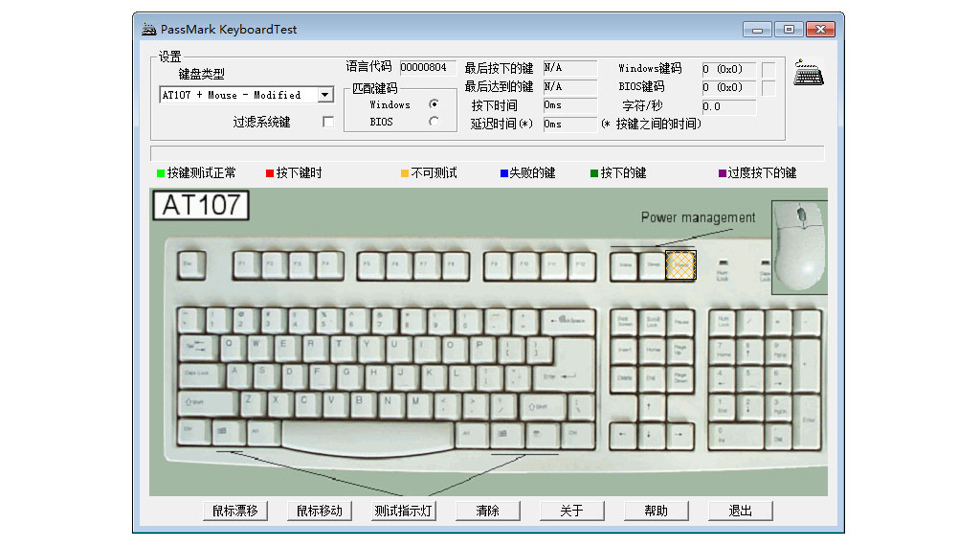Click the numpad Enter key
This screenshot has height=546, width=980.
[x=809, y=421]
